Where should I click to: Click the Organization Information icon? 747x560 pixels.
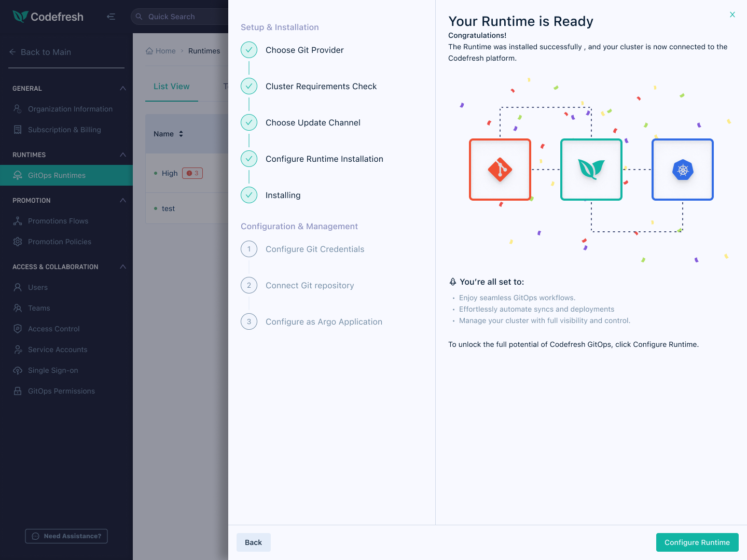18,109
